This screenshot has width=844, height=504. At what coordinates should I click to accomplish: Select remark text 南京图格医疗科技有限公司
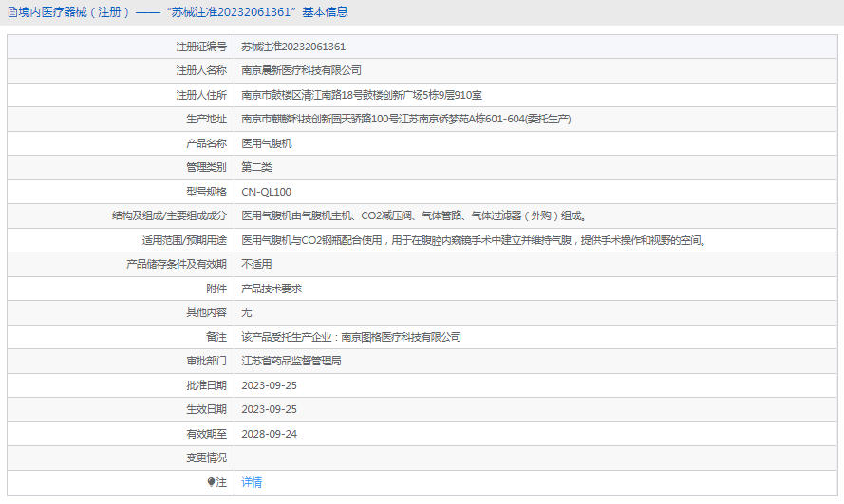pyautogui.click(x=401, y=337)
